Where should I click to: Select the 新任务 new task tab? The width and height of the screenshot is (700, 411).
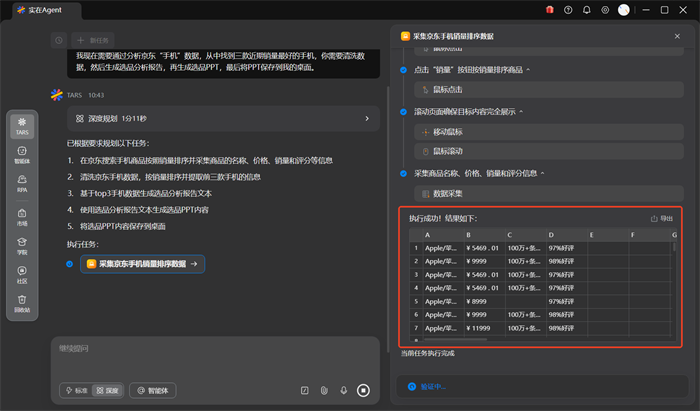(95, 40)
